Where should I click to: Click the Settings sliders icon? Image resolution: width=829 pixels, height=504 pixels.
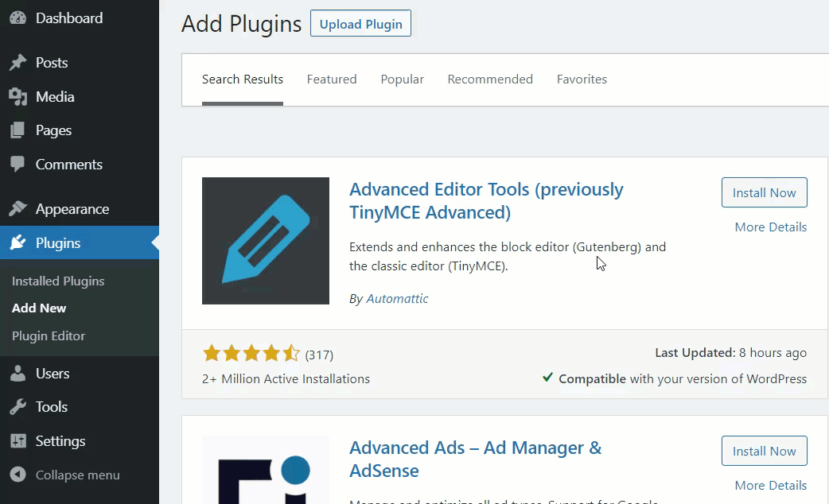tap(18, 440)
